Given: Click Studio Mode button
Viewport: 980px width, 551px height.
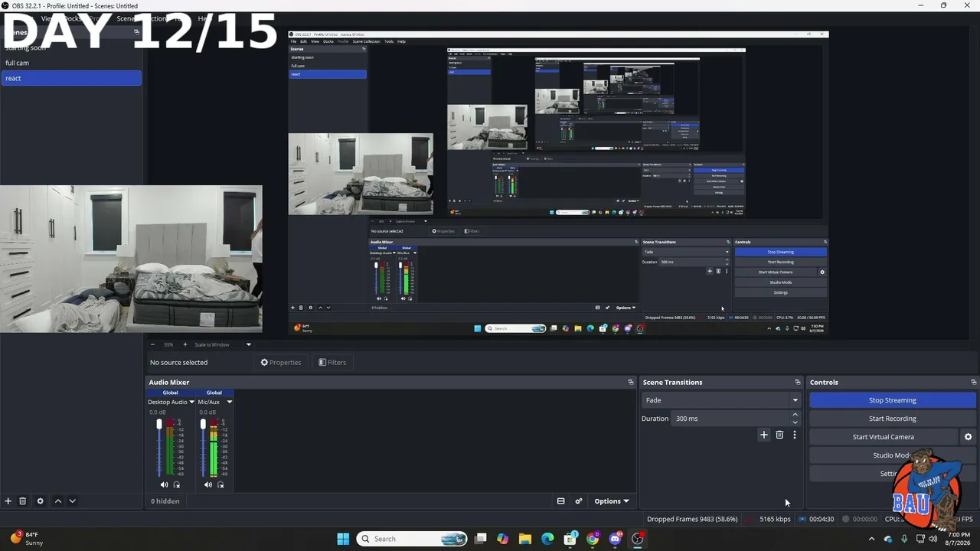Looking at the screenshot, I should pos(892,455).
